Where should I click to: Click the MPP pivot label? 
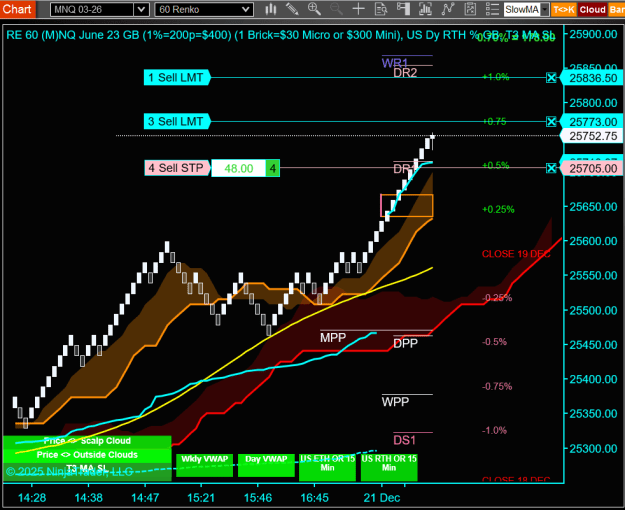(333, 338)
